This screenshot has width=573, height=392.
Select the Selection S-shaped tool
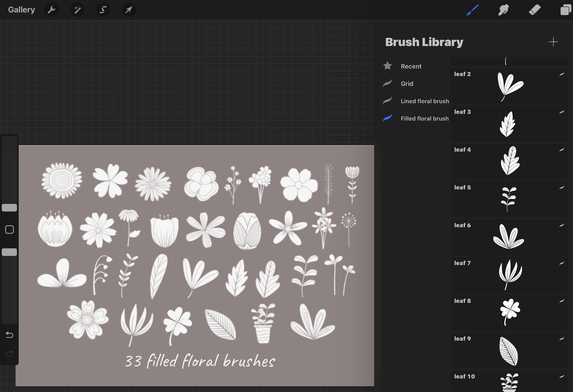(x=103, y=10)
